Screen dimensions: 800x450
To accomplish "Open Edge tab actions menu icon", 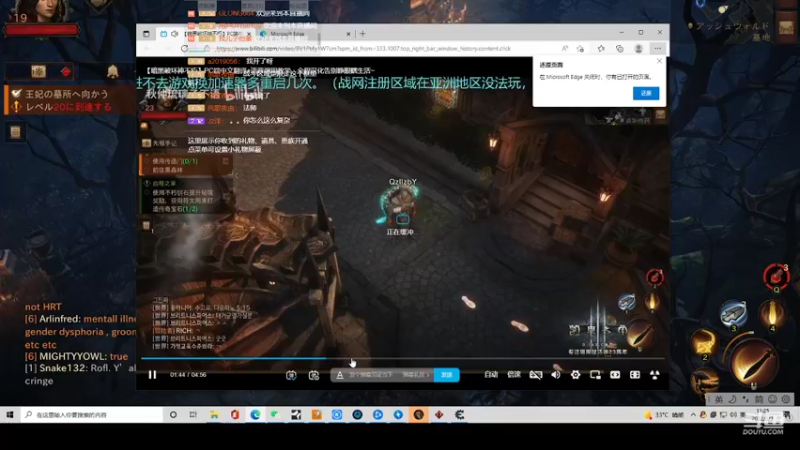I will 146,34.
